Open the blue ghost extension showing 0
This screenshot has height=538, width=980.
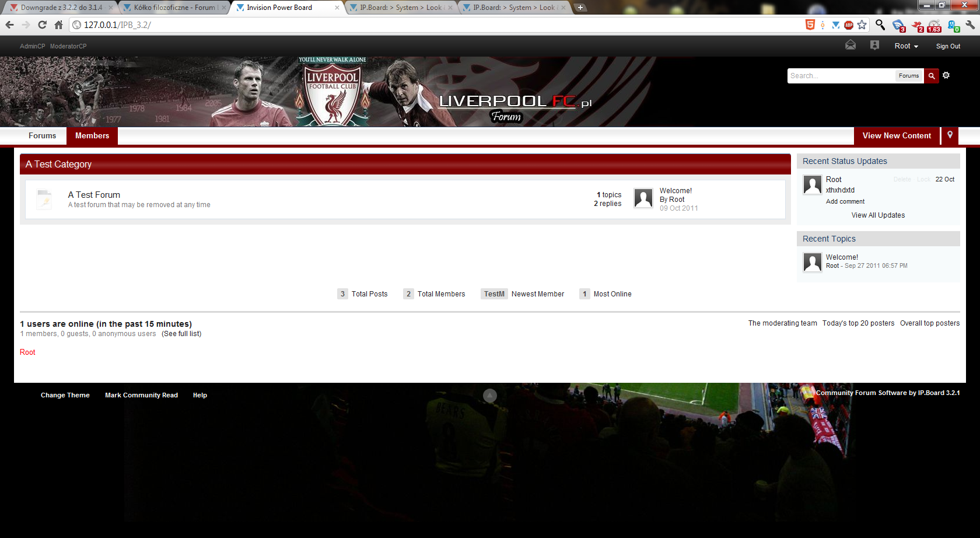pos(954,26)
